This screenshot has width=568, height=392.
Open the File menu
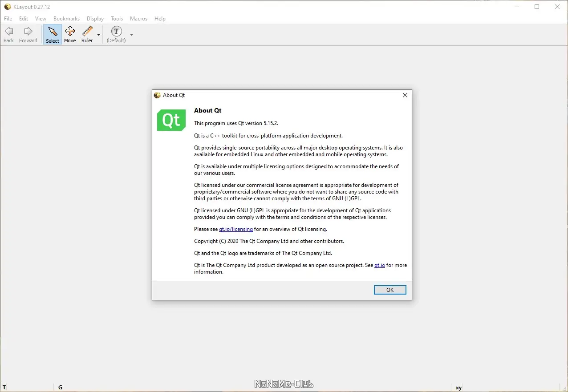click(8, 19)
